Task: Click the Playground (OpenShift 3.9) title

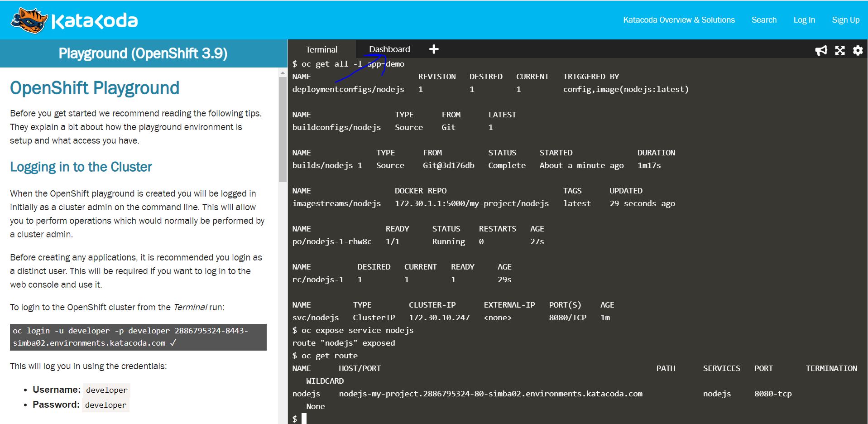Action: click(143, 53)
